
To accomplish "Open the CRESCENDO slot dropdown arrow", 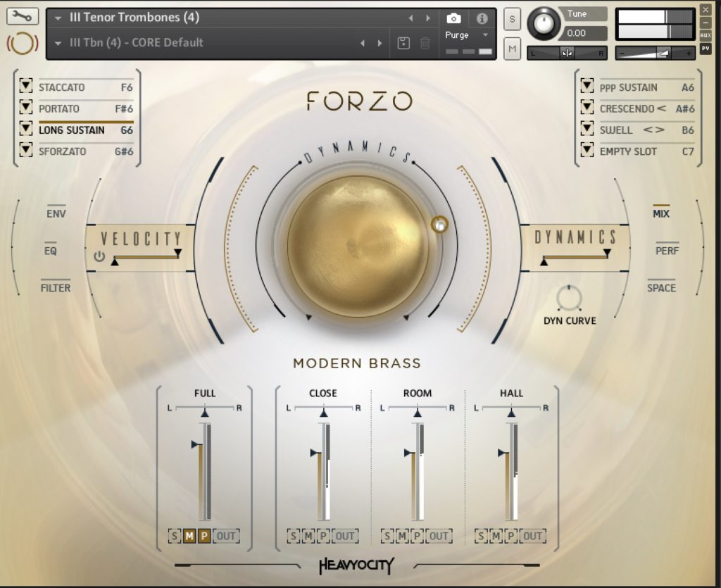I will click(587, 107).
